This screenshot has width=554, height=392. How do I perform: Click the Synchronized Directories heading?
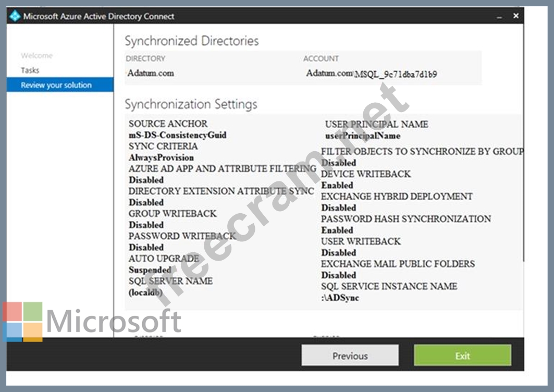pos(192,41)
